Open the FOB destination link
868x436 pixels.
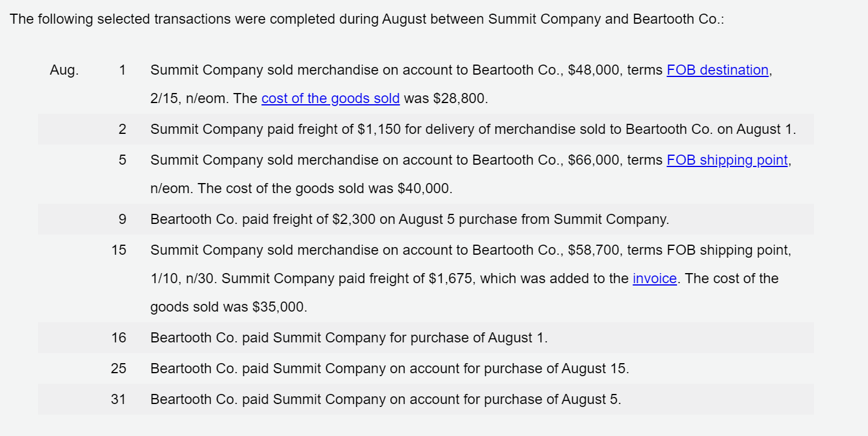[717, 70]
